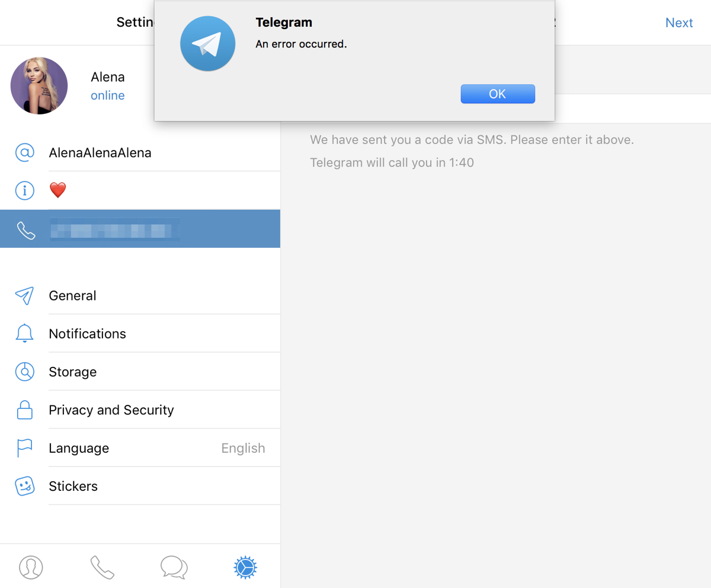Viewport: 711px width, 588px height.
Task: Click the smiley sticker icon beside Stickers
Action: point(24,486)
